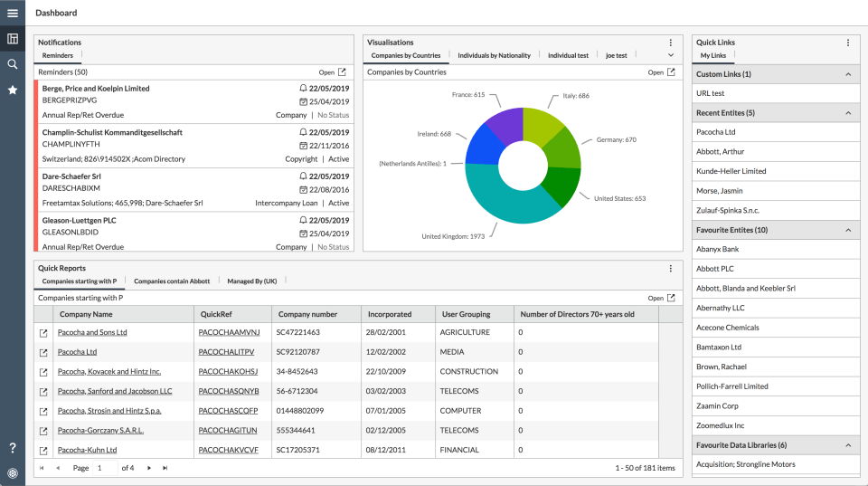868x486 pixels.
Task: Open Abbott PLC favourite entity
Action: (714, 269)
